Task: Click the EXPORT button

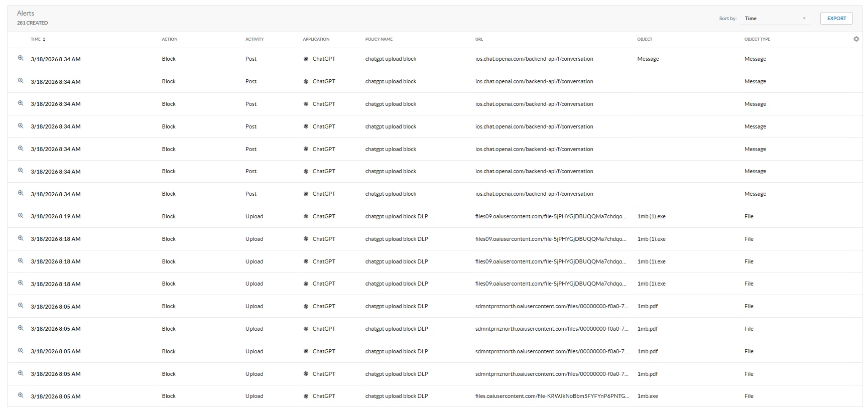Action: (x=836, y=18)
